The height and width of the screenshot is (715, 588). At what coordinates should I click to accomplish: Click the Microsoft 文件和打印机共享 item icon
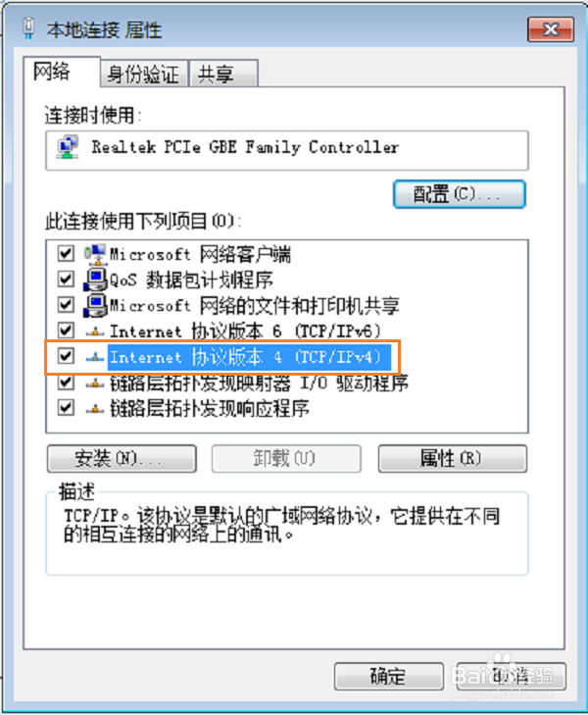(95, 305)
